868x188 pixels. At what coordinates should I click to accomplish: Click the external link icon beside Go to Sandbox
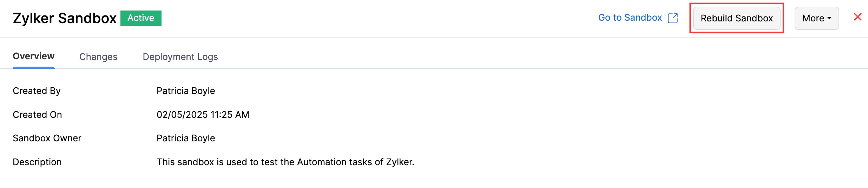672,18
